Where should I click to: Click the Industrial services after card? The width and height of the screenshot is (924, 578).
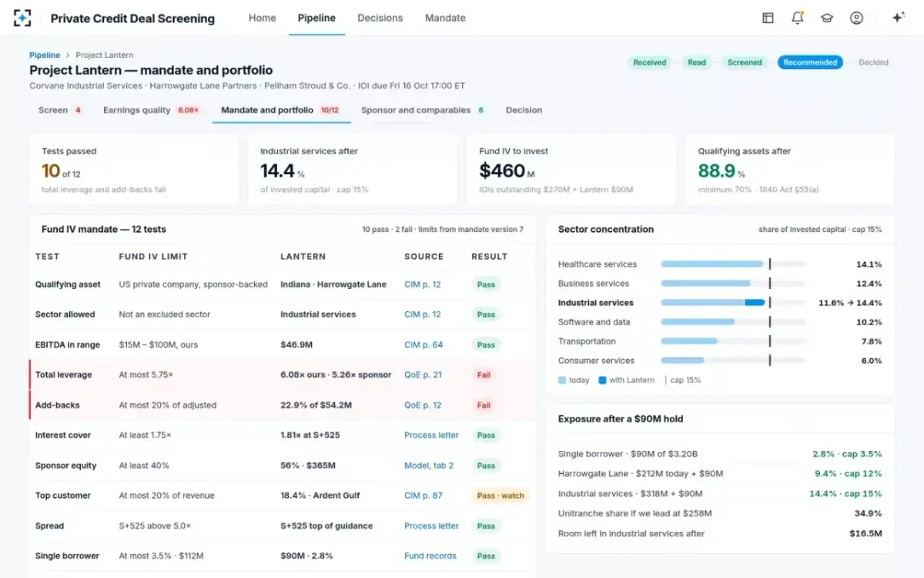click(353, 170)
